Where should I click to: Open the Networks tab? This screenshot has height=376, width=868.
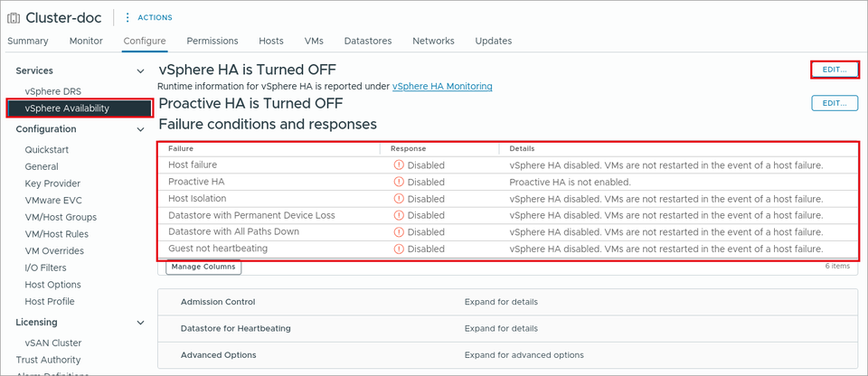433,41
